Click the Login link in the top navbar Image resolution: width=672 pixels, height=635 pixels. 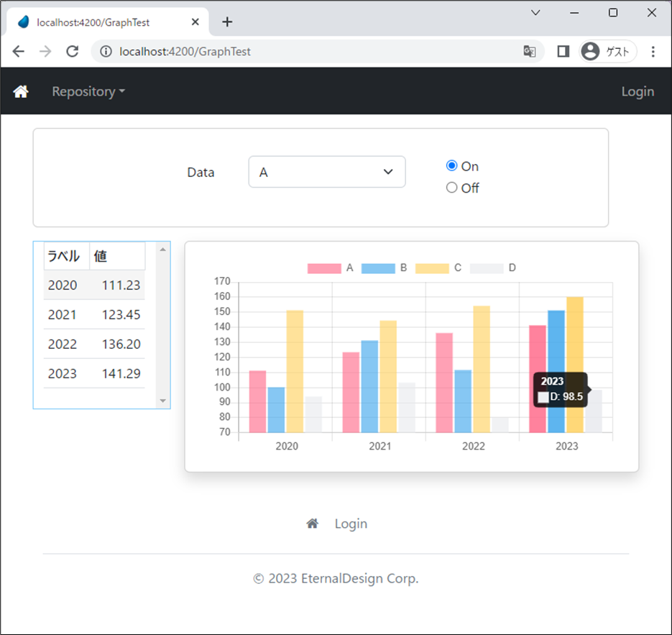(638, 91)
